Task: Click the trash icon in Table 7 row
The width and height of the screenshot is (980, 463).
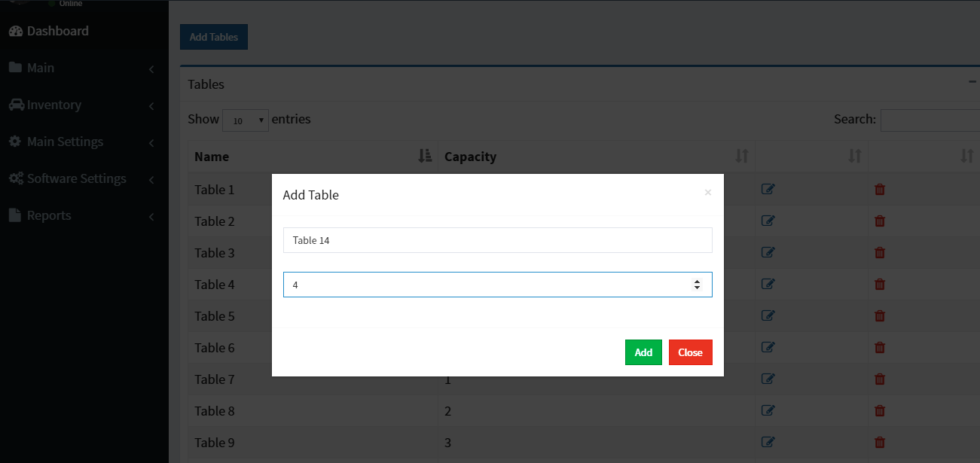Action: 879,379
